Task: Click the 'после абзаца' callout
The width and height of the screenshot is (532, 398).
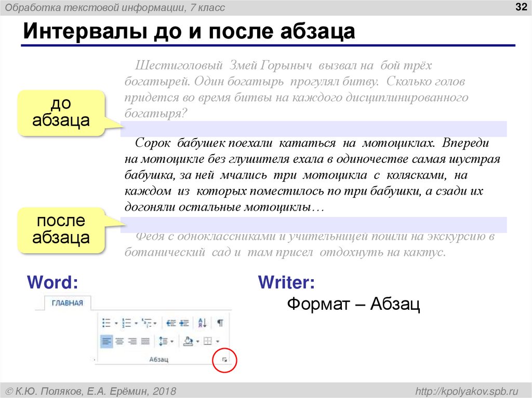Action: click(x=61, y=230)
